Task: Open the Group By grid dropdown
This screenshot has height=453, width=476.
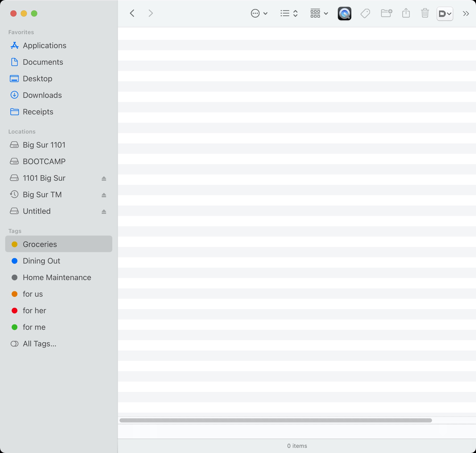Action: coord(319,13)
